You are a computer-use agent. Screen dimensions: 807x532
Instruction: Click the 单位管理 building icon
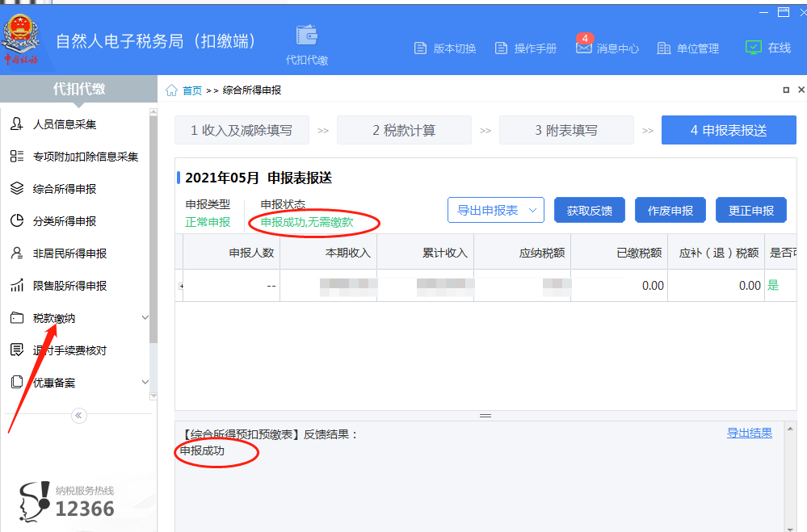664,48
